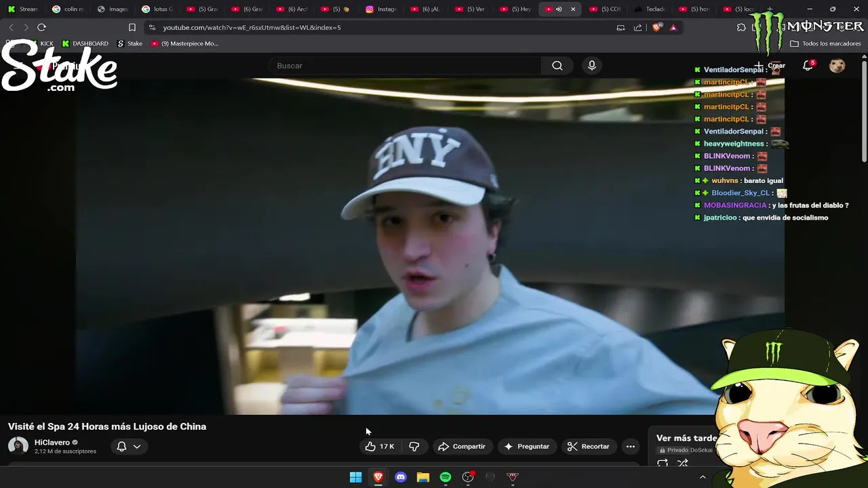
Task: Click Brave Shields lion icon
Action: [x=656, y=27]
